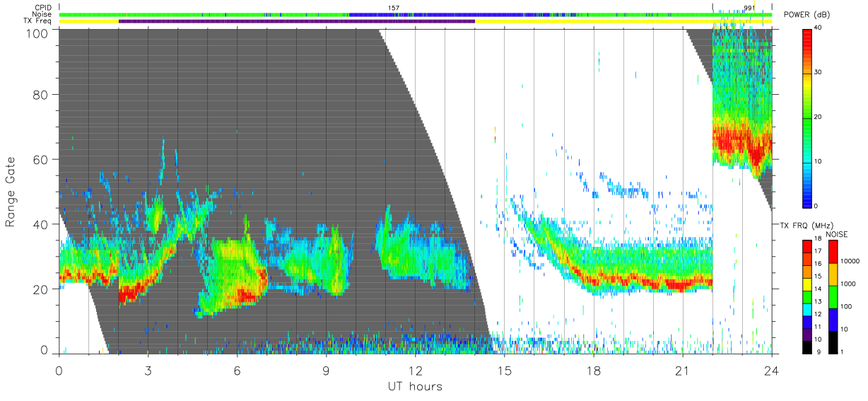Click the "TX Freq" row label
The height and width of the screenshot is (401, 868).
click(x=38, y=21)
